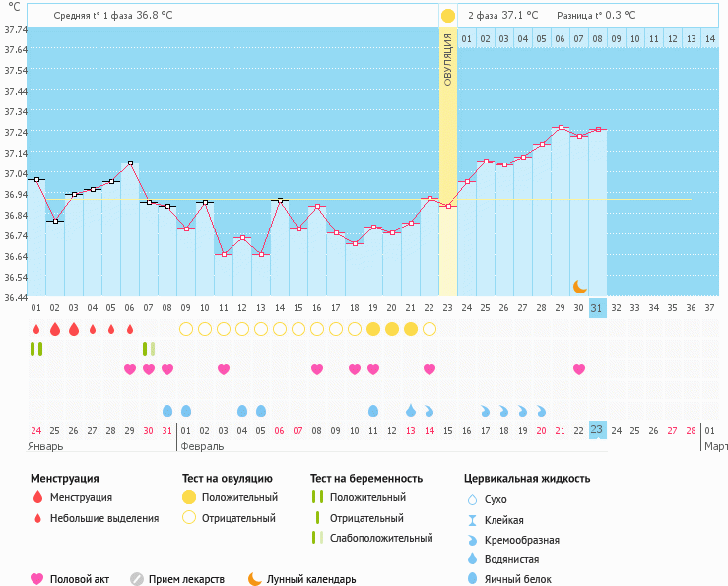
Task: Select the highlighted date 23 in February
Action: tap(597, 430)
